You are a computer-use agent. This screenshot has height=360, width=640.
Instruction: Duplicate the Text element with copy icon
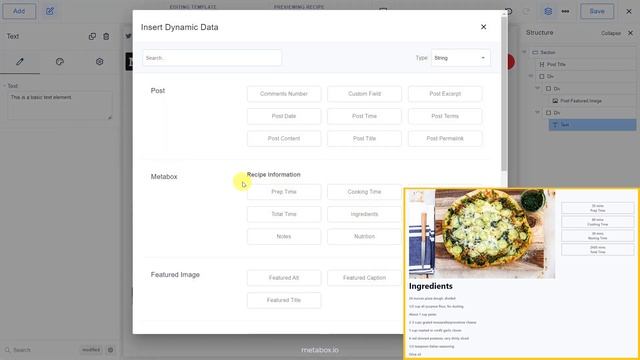pyautogui.click(x=92, y=36)
